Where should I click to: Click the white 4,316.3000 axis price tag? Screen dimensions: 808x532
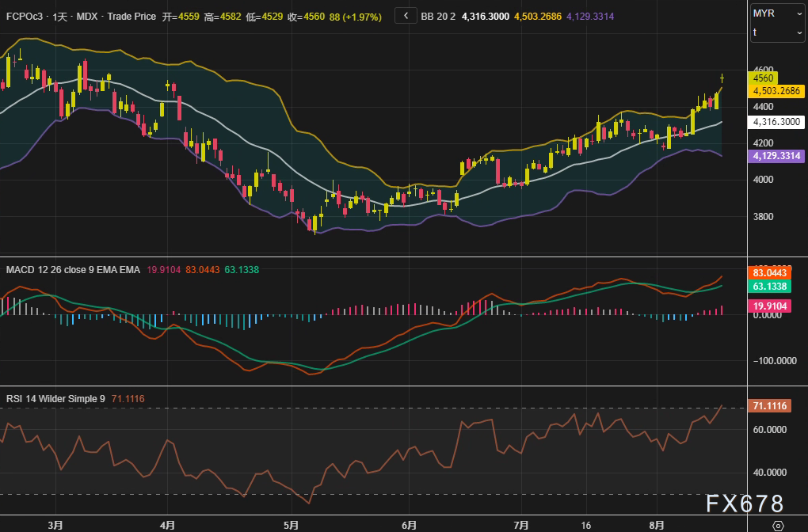[776, 122]
